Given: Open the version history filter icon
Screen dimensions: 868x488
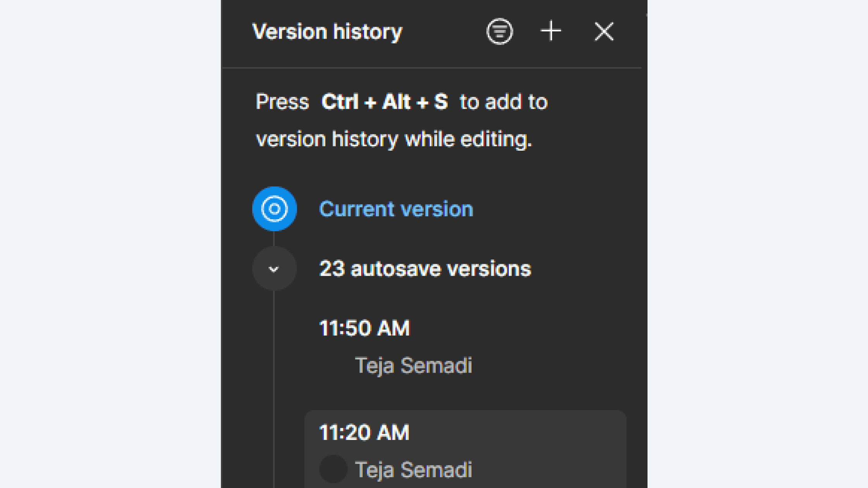Looking at the screenshot, I should (x=499, y=31).
